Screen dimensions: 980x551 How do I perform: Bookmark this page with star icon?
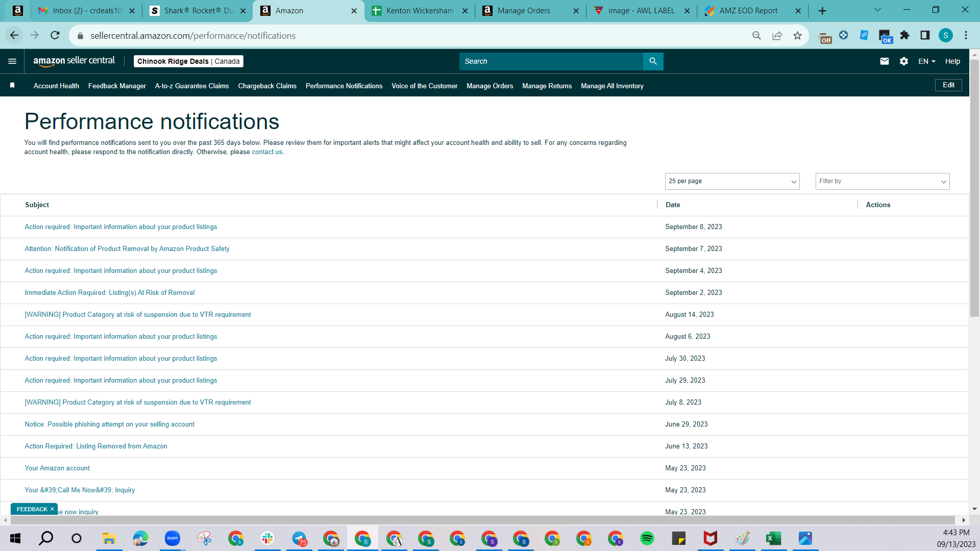[x=797, y=35]
